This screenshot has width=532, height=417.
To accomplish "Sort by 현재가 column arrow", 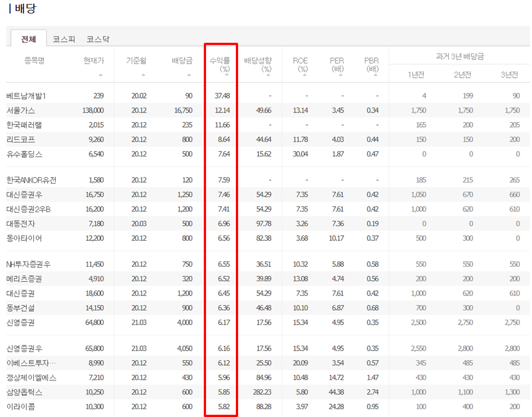I will (100, 75).
